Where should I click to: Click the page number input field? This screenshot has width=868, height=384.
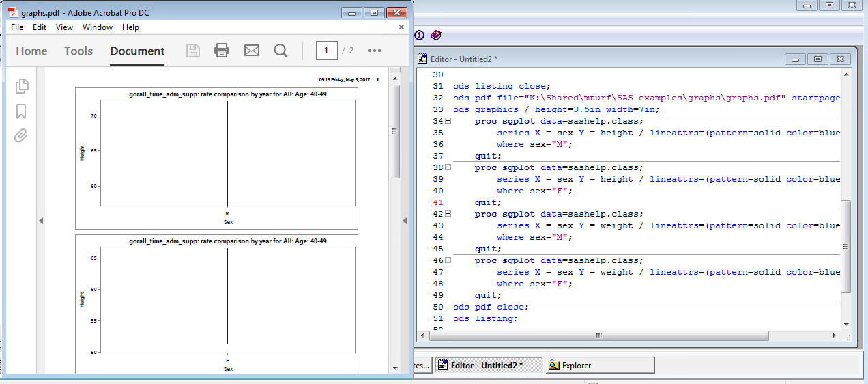[x=326, y=51]
